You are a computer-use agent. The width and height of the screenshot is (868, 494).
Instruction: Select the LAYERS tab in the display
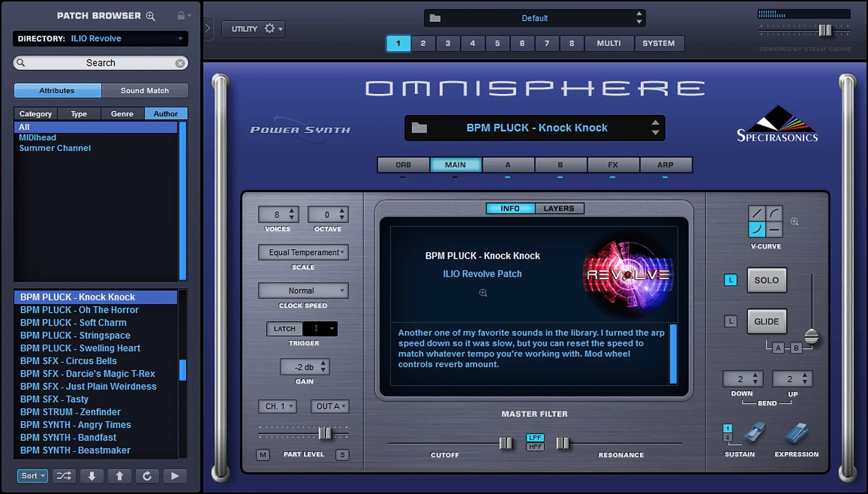click(559, 208)
